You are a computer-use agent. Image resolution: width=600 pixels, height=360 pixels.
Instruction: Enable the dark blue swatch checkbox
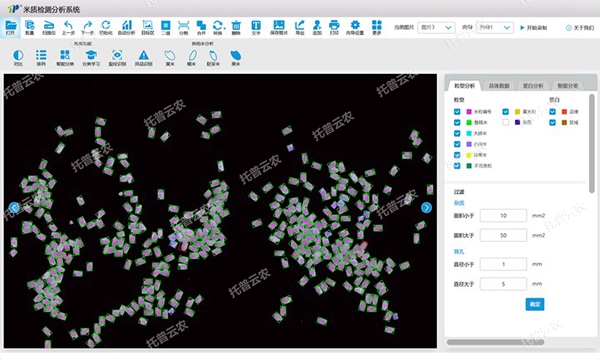coord(505,122)
